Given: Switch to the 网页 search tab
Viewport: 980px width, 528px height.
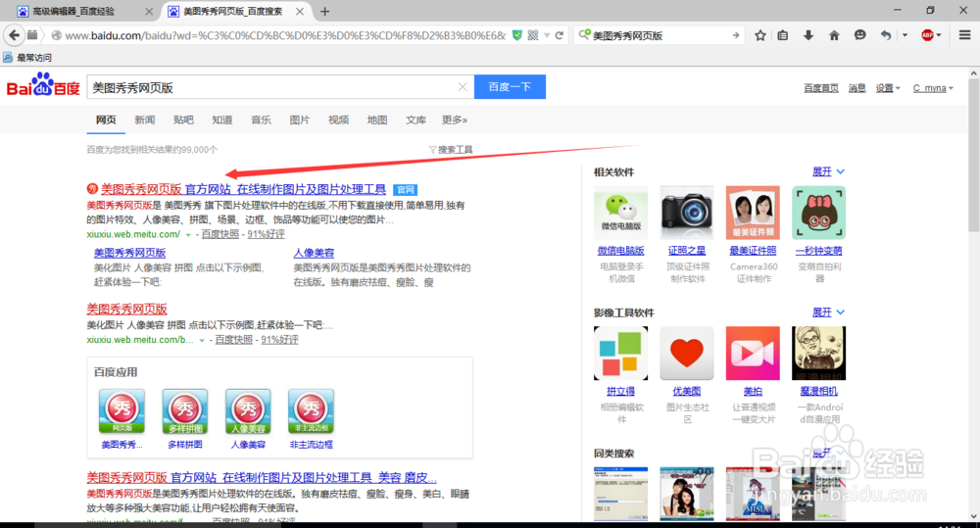Looking at the screenshot, I should [x=106, y=120].
